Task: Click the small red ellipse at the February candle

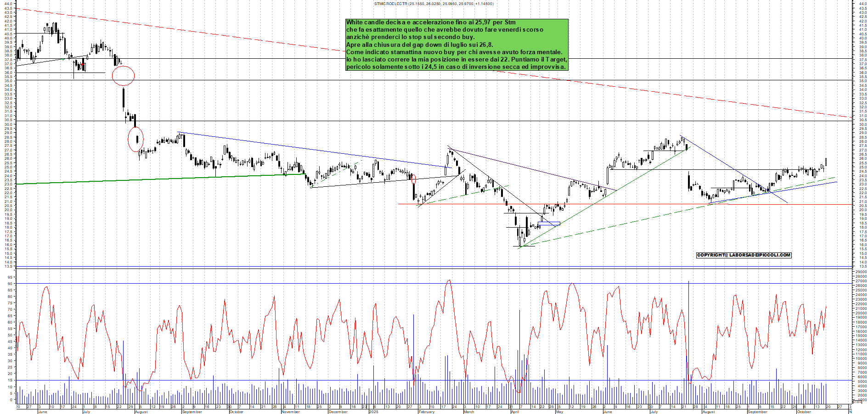Action: 414,179
